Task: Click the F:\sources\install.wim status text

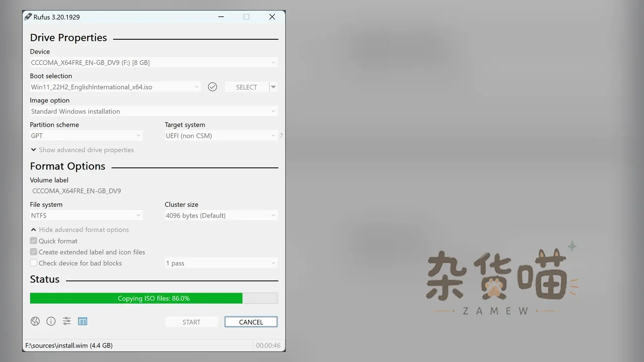Action: pos(69,345)
